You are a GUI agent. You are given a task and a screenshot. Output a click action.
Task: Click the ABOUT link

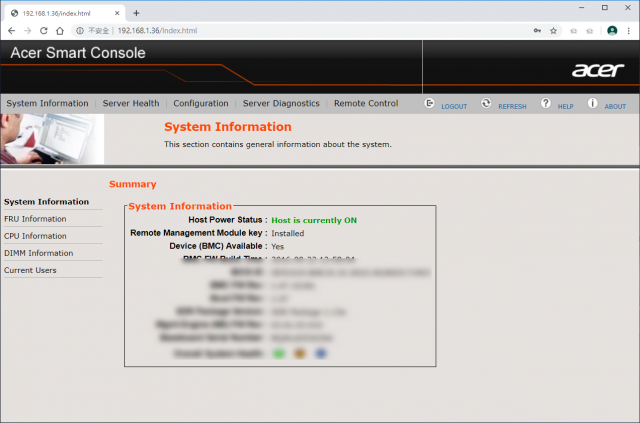click(615, 107)
